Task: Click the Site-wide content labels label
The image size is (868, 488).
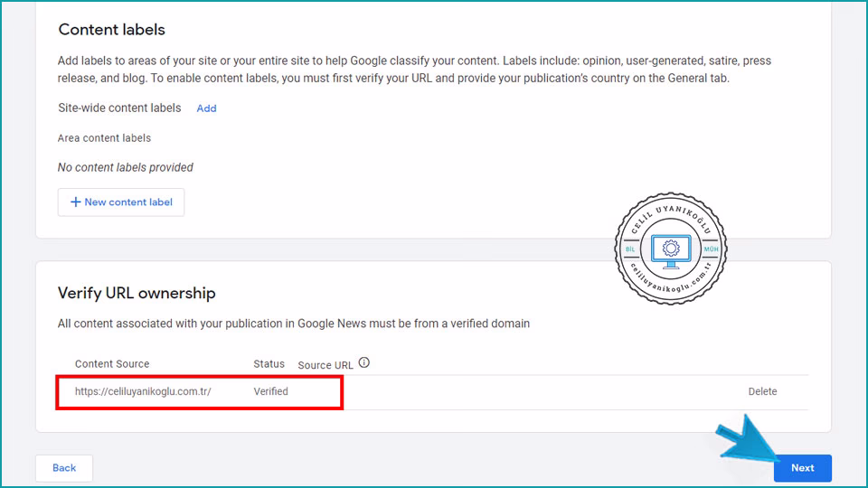Action: point(119,108)
